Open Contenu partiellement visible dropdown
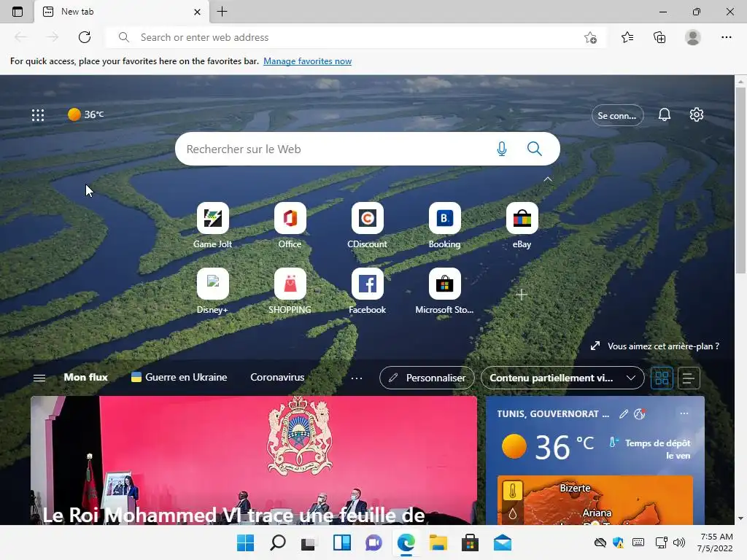This screenshot has height=560, width=747. [562, 378]
